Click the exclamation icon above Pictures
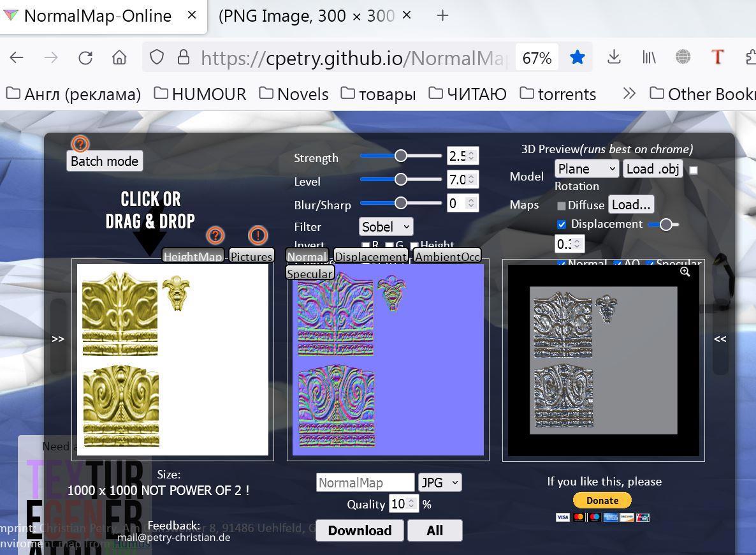The image size is (756, 555). pyautogui.click(x=258, y=235)
